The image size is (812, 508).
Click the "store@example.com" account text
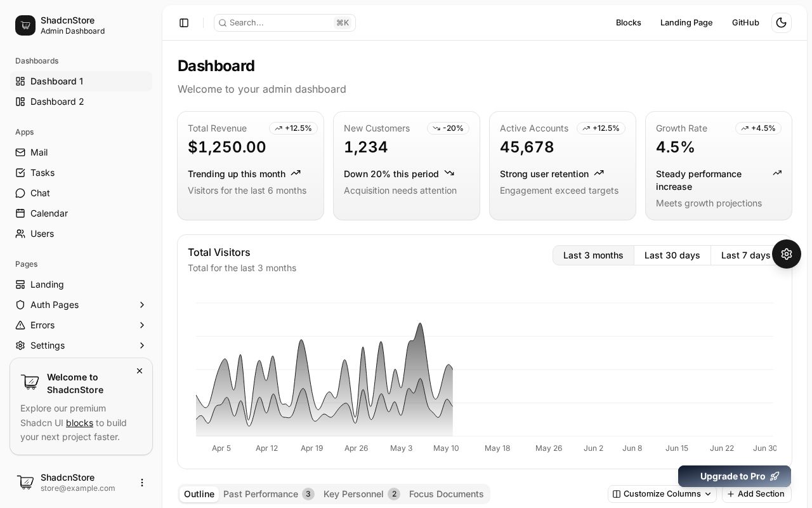78,488
